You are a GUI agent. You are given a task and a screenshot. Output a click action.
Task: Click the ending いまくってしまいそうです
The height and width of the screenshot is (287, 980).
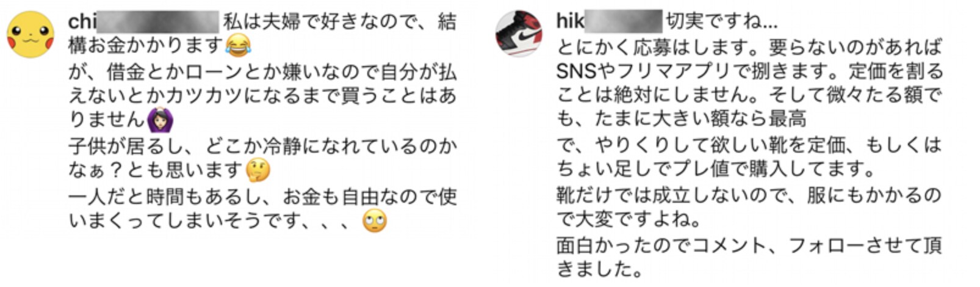(211, 221)
